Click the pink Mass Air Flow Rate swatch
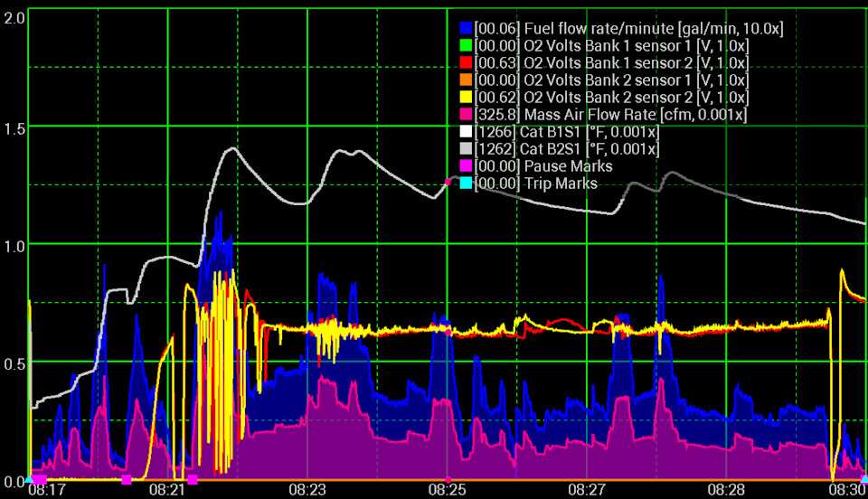 (467, 114)
